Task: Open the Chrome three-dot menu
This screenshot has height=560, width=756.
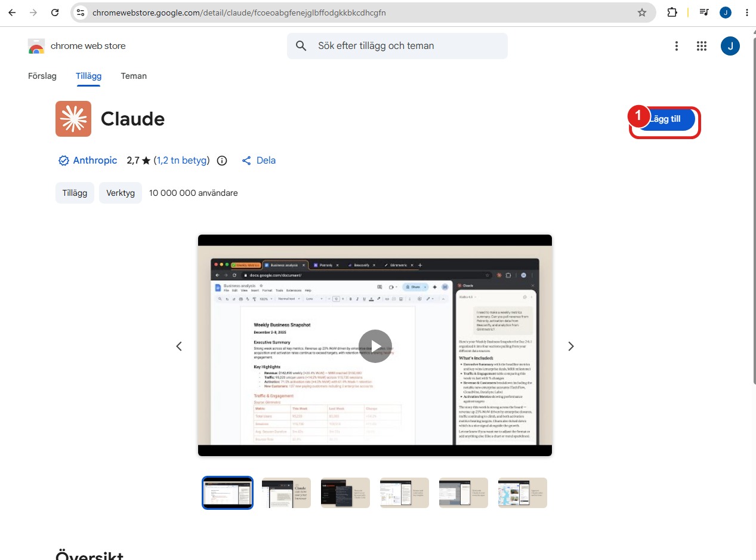Action: (746, 13)
